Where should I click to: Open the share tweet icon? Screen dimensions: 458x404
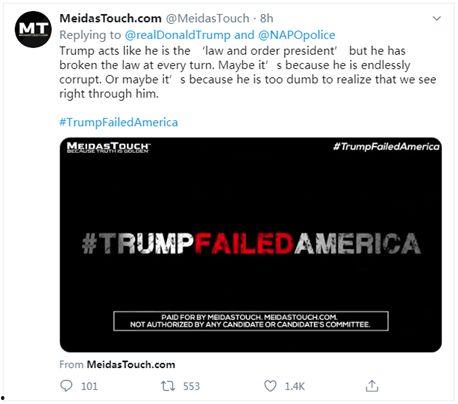pyautogui.click(x=372, y=386)
